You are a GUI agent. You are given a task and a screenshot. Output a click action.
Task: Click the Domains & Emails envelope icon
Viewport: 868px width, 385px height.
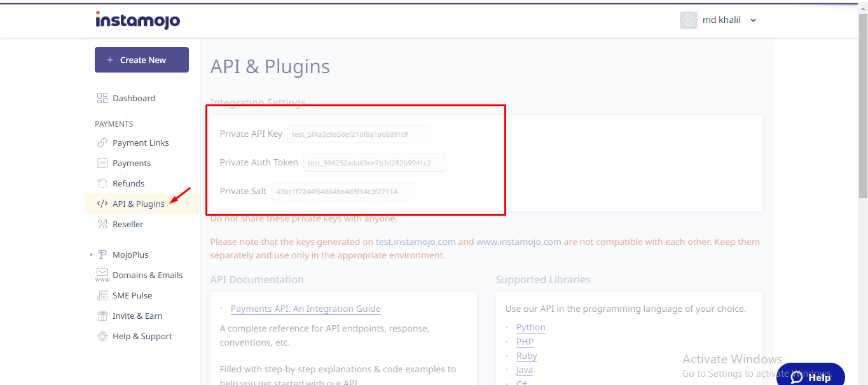102,275
